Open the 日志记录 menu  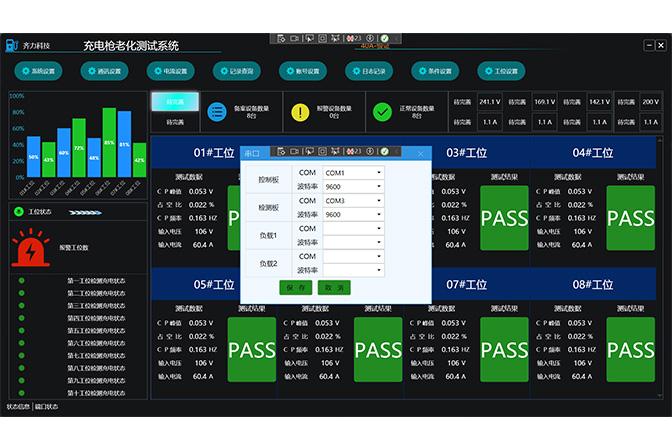pos(369,71)
